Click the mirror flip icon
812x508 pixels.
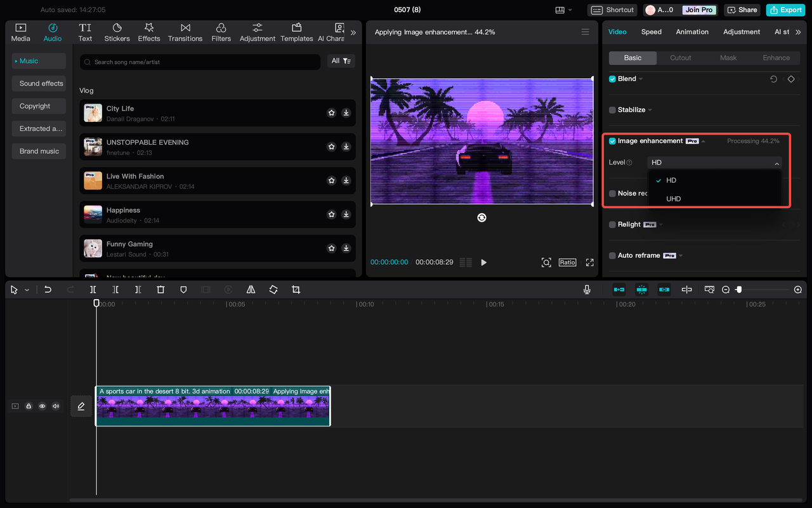coord(251,290)
